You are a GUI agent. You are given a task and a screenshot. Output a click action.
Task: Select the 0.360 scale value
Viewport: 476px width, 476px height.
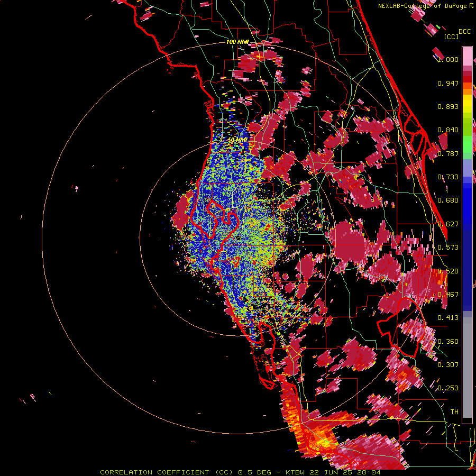click(x=448, y=342)
